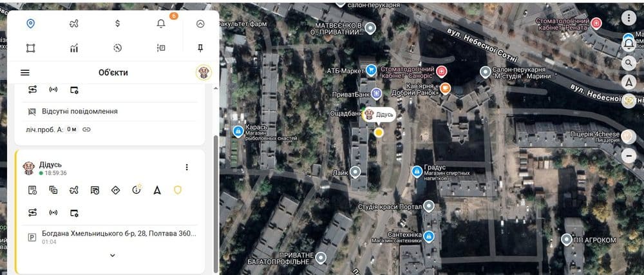This screenshot has width=644, height=275.
Task: Click the Стоматологічний кабінет Саноріс marker
Action: (442, 72)
